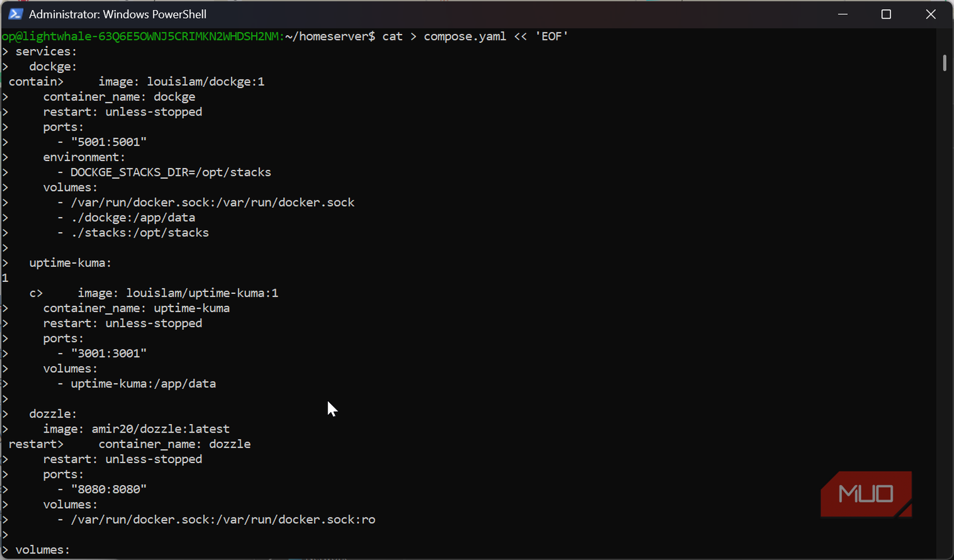Image resolution: width=954 pixels, height=560 pixels.
Task: Click the 'docker.sock:ro' volume line
Action: click(x=223, y=520)
